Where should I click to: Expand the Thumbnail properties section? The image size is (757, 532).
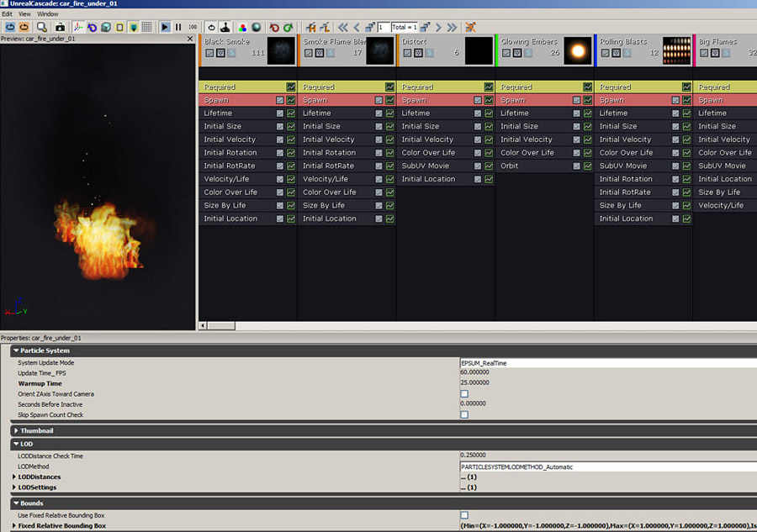tap(15, 430)
